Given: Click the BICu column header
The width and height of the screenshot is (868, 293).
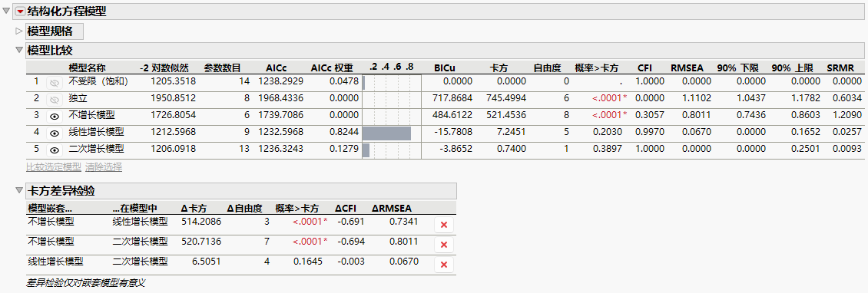Looking at the screenshot, I should 445,68.
